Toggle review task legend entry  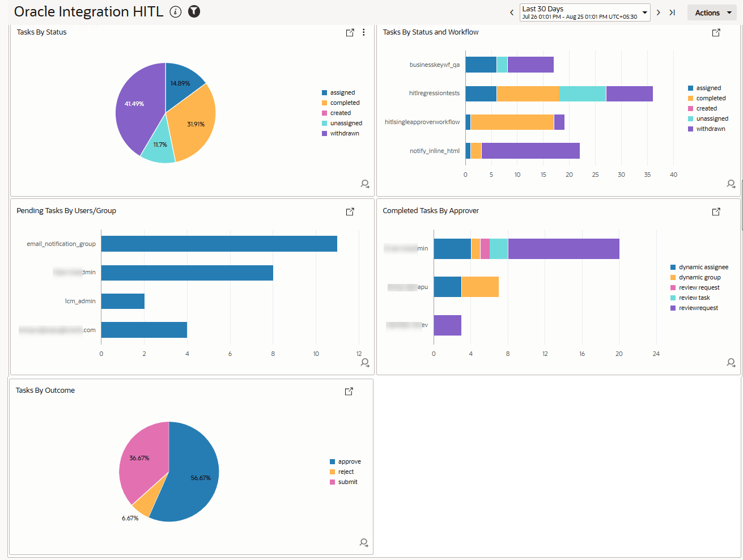690,298
